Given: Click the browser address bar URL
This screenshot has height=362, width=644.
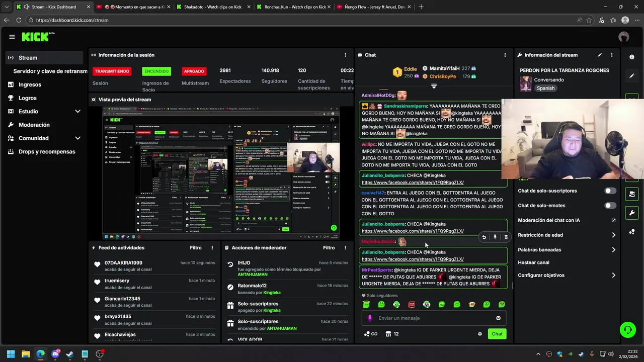Looking at the screenshot, I should 72,20.
